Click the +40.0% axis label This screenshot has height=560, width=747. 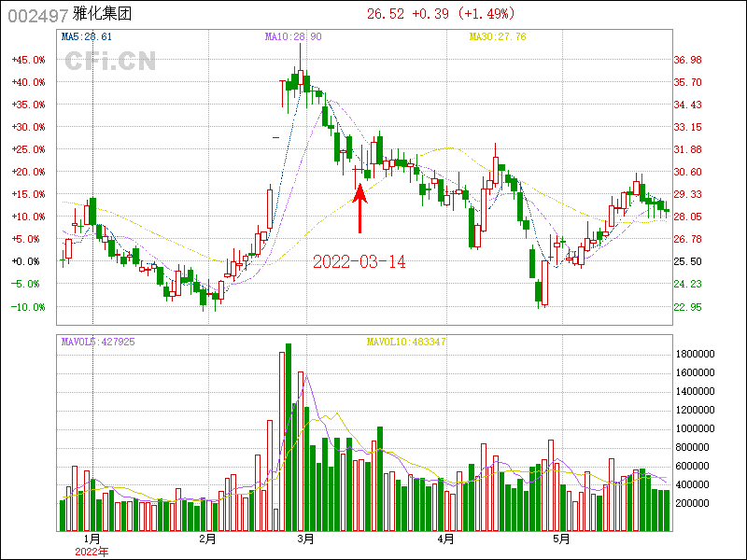(x=28, y=82)
